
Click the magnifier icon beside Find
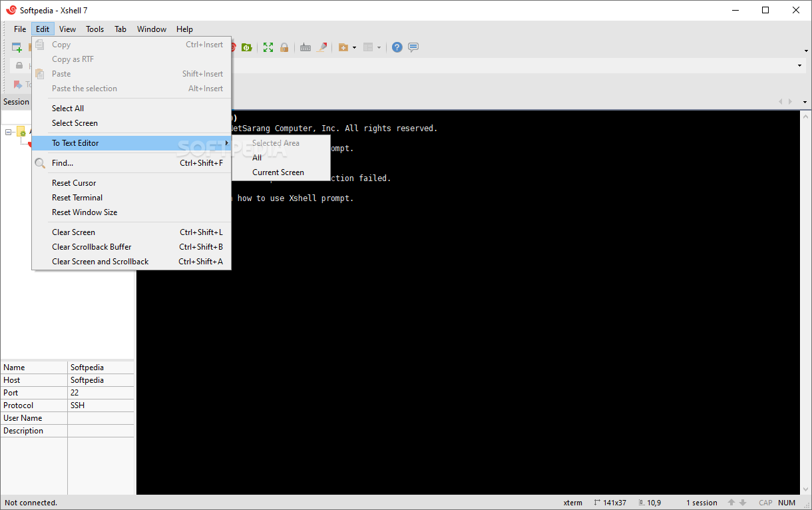(41, 163)
